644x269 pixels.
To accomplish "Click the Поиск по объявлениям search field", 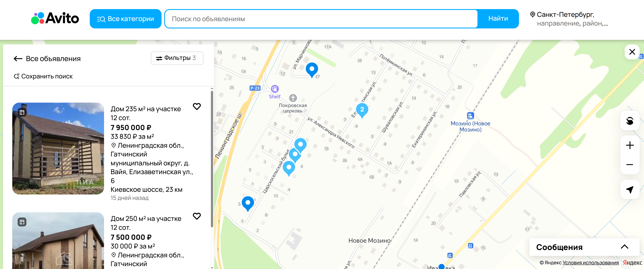I will 321,19.
